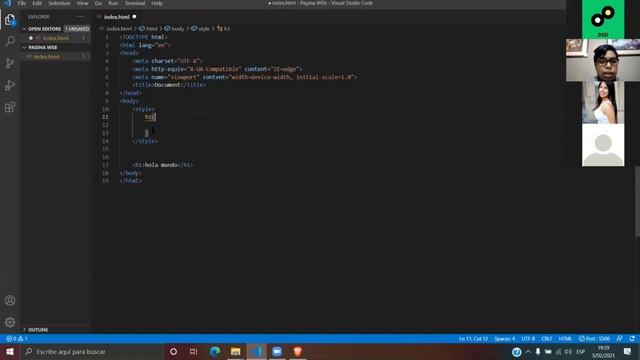Open Cortana circle on taskbar
The width and height of the screenshot is (640, 360).
tap(173, 351)
